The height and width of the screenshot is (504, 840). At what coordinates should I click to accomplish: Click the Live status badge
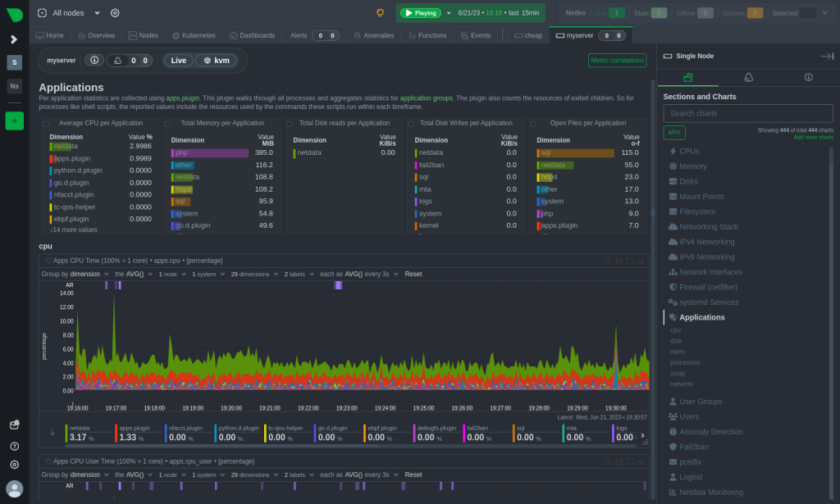coord(178,61)
